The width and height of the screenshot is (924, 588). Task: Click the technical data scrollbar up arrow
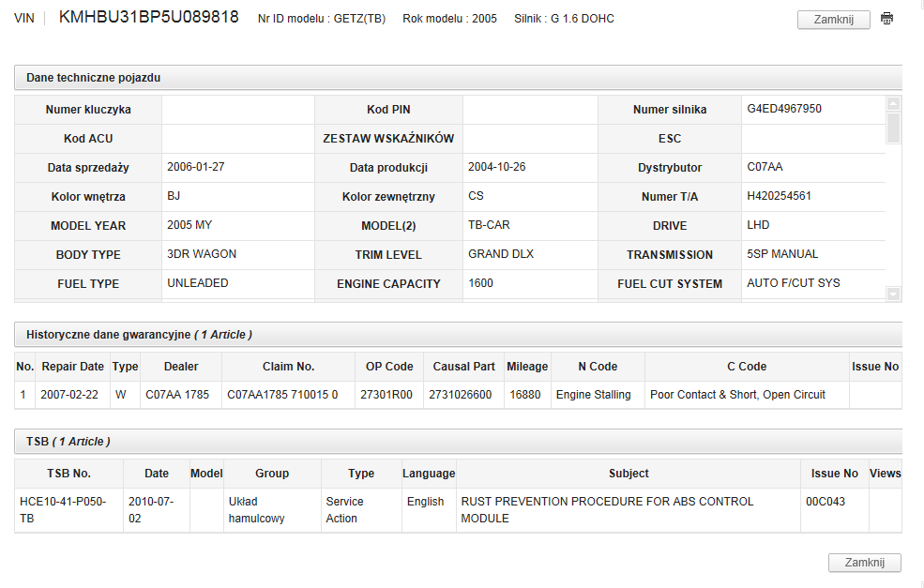pyautogui.click(x=893, y=104)
